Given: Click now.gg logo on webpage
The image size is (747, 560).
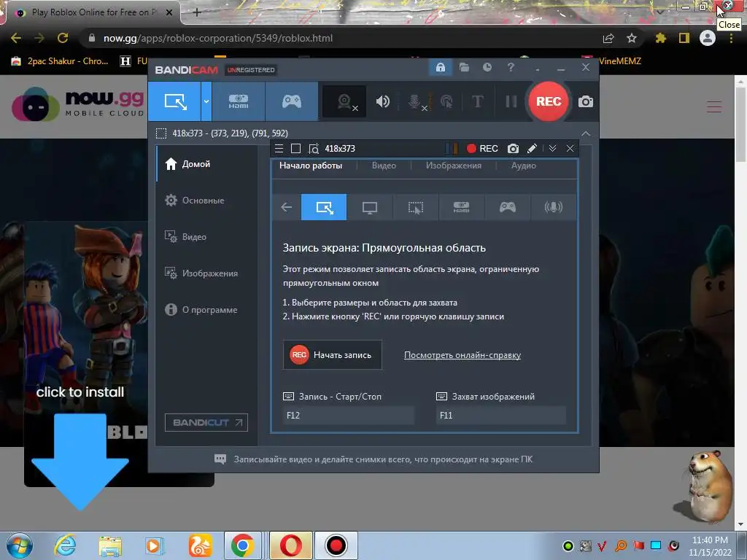Looking at the screenshot, I should (x=77, y=104).
